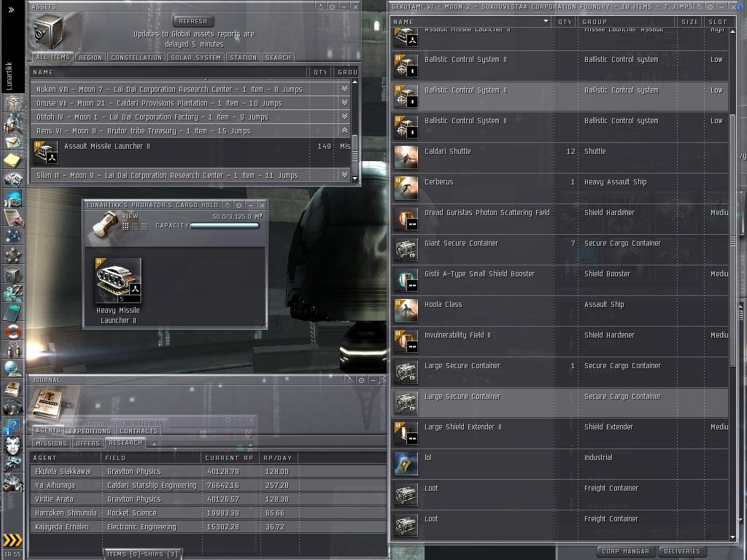
Task: Open Contracts tab in Journal
Action: coord(139,431)
